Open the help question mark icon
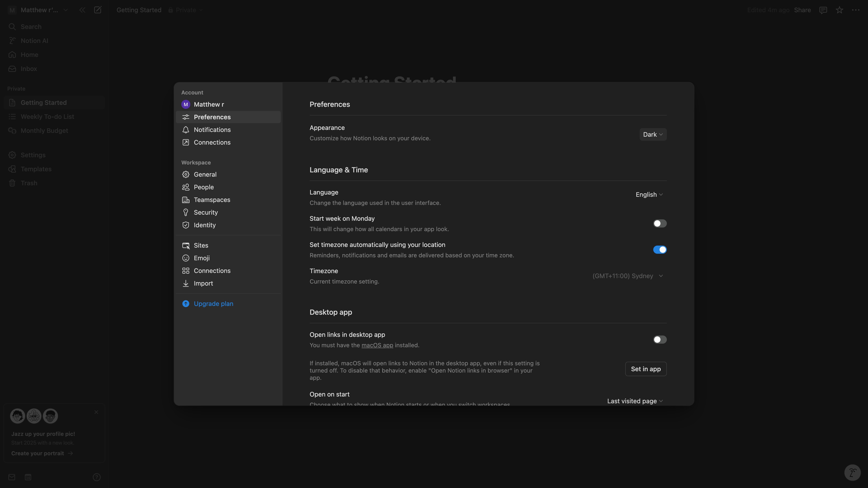868x488 pixels. (97, 477)
